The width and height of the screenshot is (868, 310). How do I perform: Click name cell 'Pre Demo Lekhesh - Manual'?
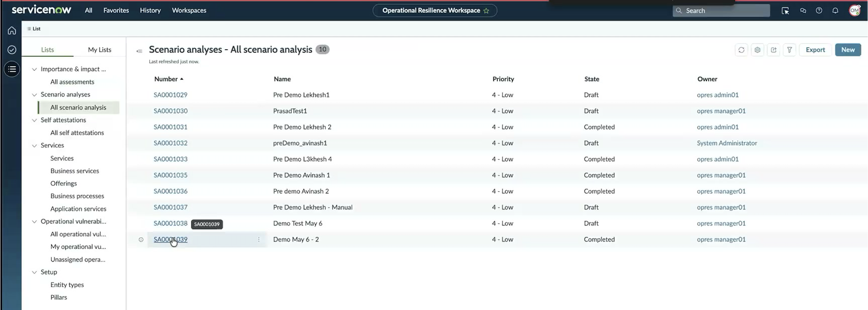click(x=313, y=207)
